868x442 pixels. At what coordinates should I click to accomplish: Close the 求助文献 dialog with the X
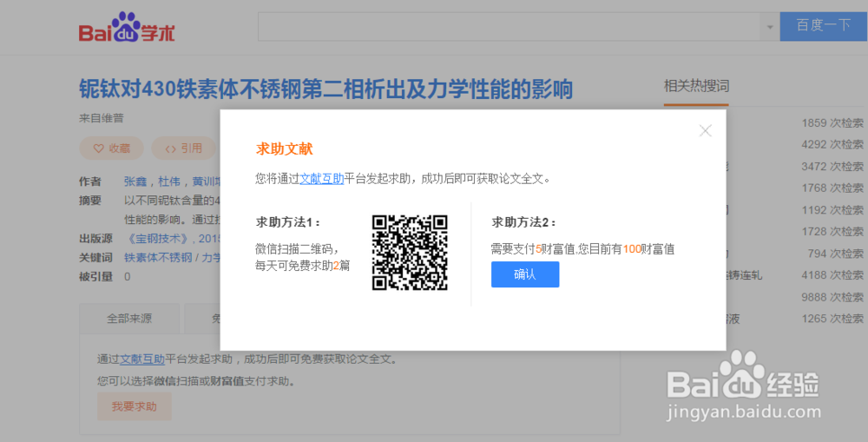(x=705, y=131)
